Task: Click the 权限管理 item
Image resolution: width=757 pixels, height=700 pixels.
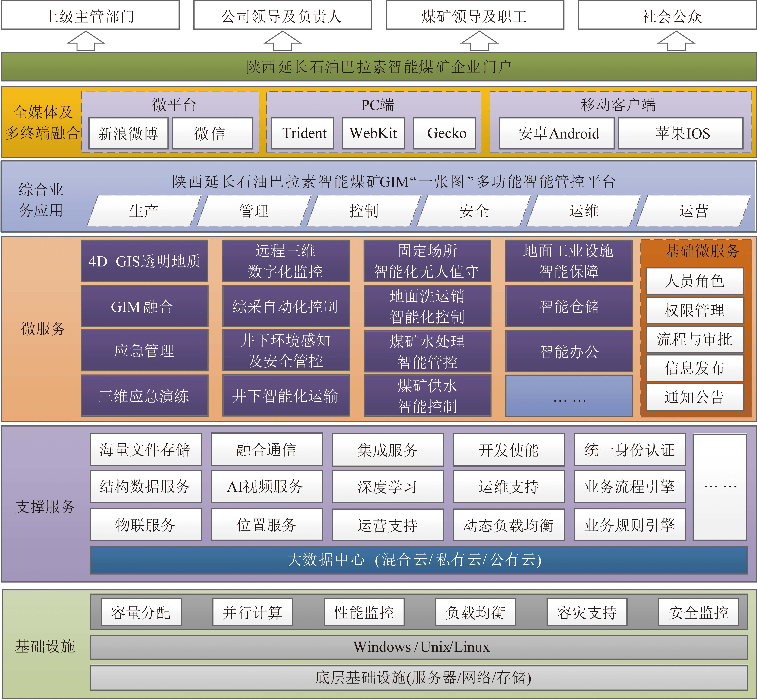Action: pyautogui.click(x=695, y=310)
